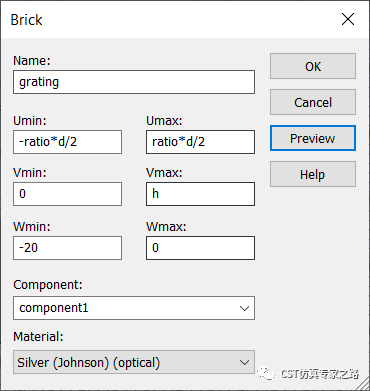Click the Material label
The image size is (370, 391).
tap(38, 337)
